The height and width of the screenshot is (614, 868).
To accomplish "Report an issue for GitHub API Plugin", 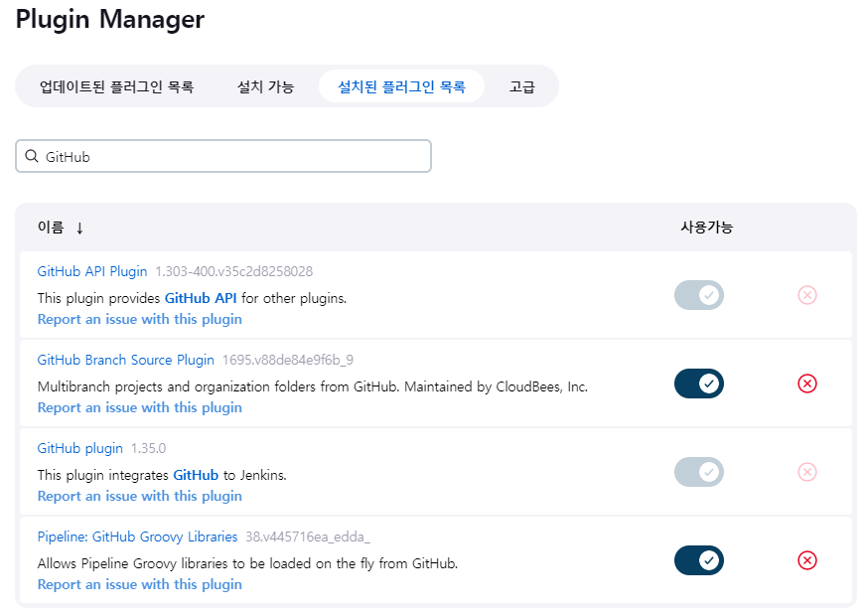I will click(x=140, y=320).
